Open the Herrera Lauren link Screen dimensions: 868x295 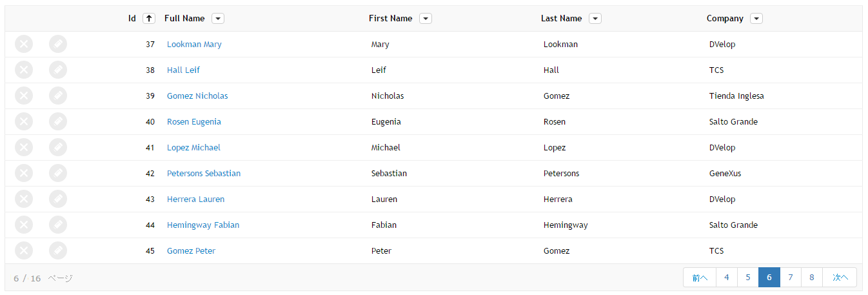point(195,199)
